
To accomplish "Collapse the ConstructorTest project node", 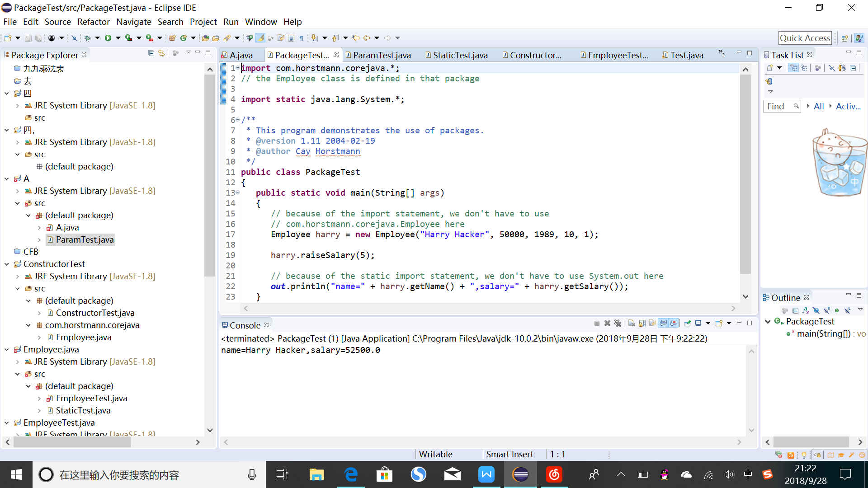I will 6,264.
